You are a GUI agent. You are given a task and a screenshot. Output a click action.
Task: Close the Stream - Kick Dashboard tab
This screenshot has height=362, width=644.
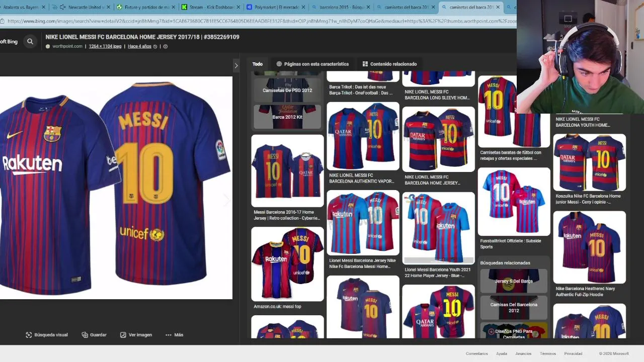tap(237, 7)
